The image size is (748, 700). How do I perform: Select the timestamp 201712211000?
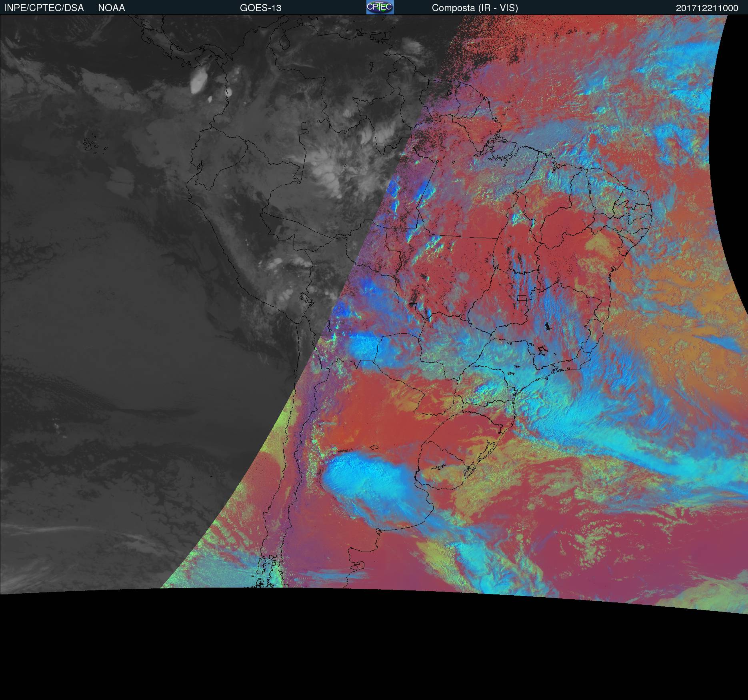click(707, 8)
